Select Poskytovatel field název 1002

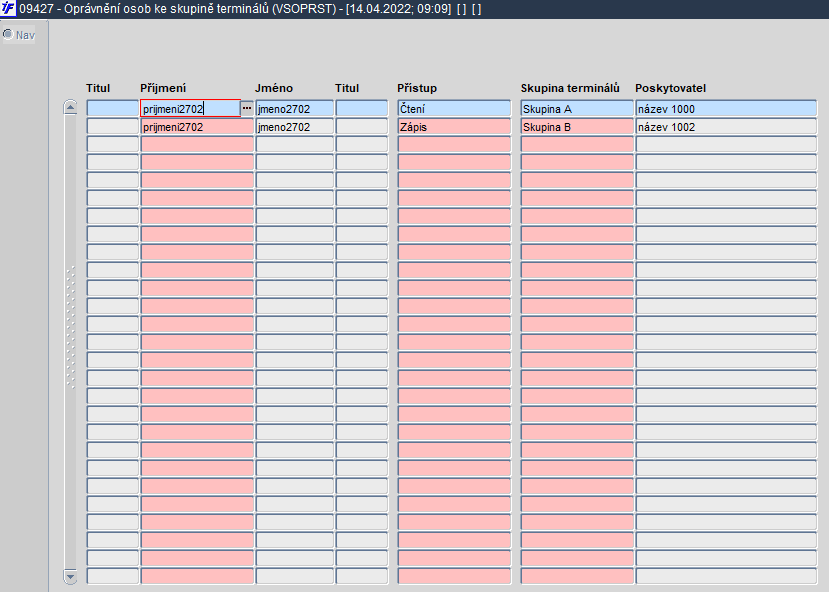(726, 126)
